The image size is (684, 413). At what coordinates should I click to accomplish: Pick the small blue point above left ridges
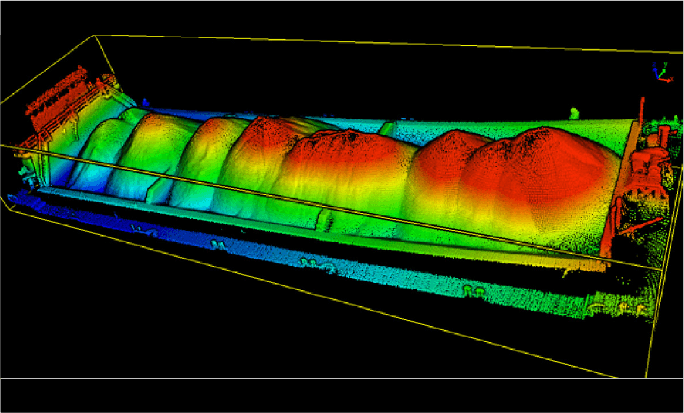click(146, 102)
